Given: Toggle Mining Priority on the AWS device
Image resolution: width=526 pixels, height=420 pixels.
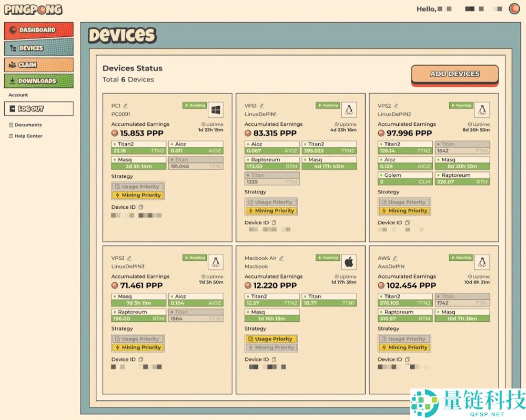Looking at the screenshot, I should (x=404, y=347).
